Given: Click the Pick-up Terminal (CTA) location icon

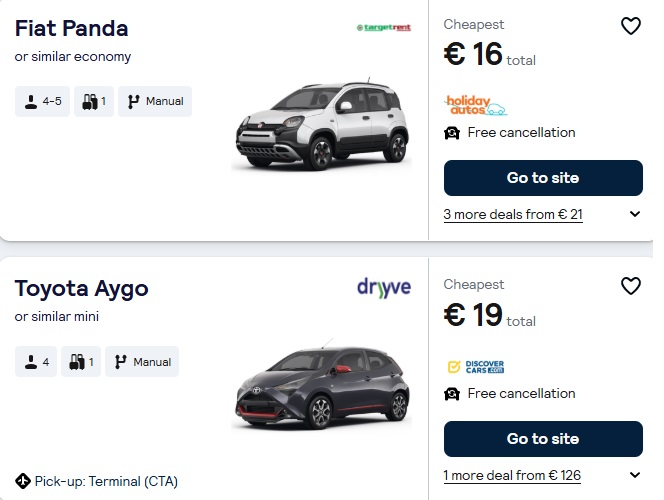Looking at the screenshot, I should [23, 481].
